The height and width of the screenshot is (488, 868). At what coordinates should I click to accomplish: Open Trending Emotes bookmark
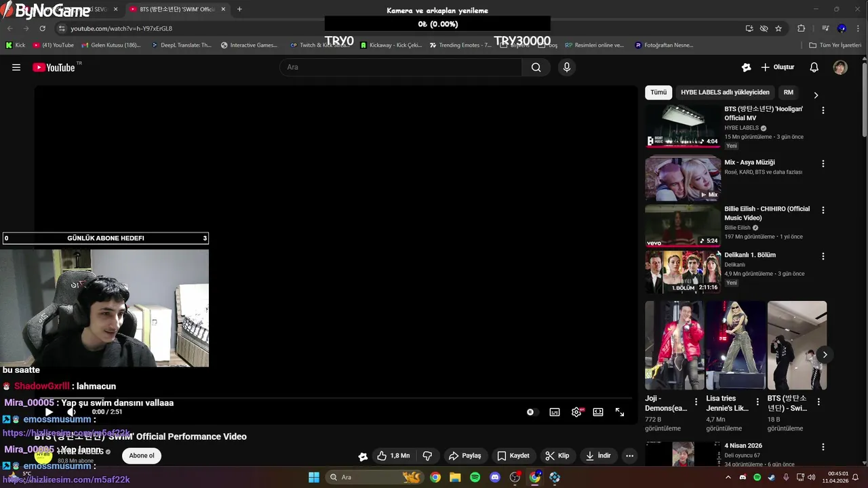click(x=460, y=45)
